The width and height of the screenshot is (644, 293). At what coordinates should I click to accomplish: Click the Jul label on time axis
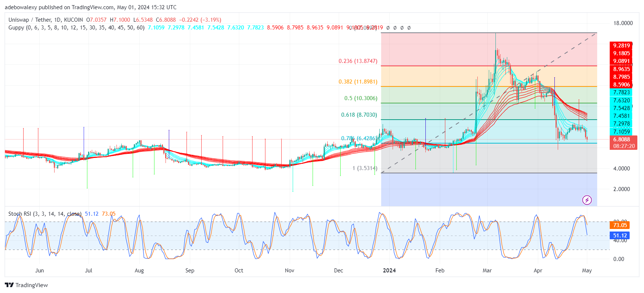tap(88, 271)
